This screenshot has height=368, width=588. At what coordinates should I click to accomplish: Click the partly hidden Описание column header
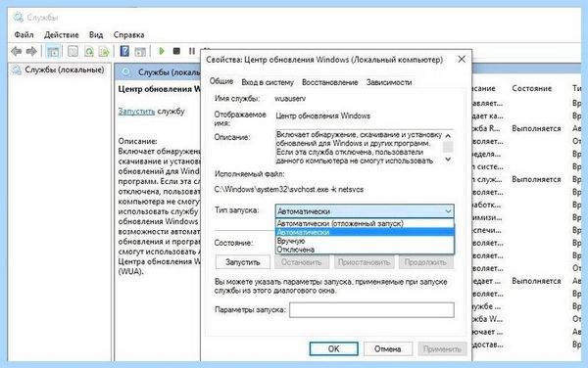tap(484, 88)
